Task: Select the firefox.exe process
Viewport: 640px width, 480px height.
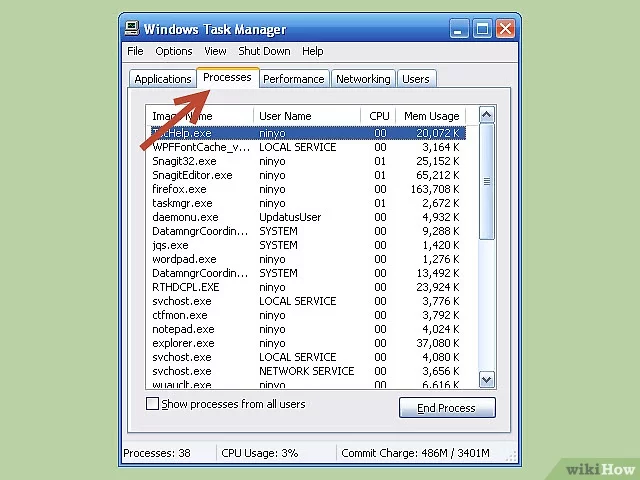Action: click(306, 189)
